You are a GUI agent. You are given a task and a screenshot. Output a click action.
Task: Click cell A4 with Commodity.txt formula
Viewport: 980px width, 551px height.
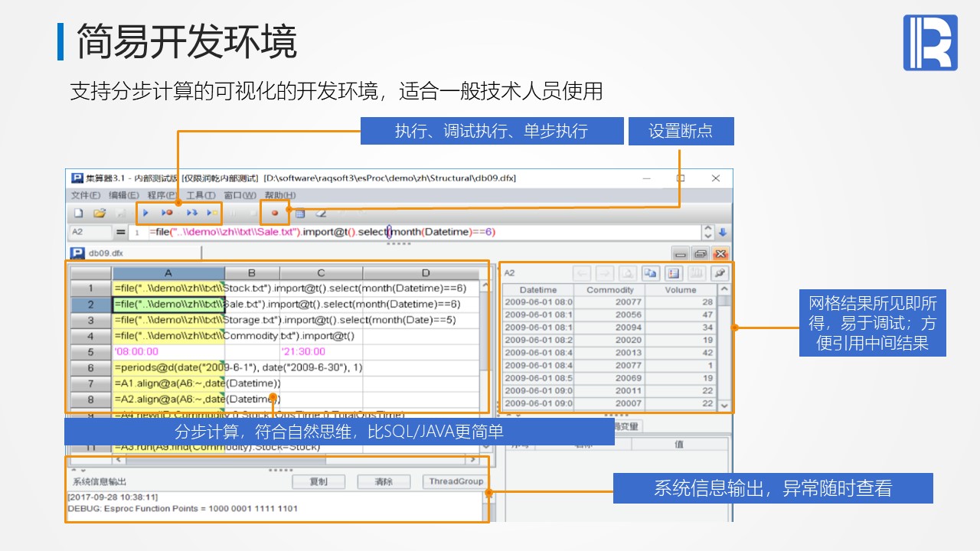click(168, 336)
